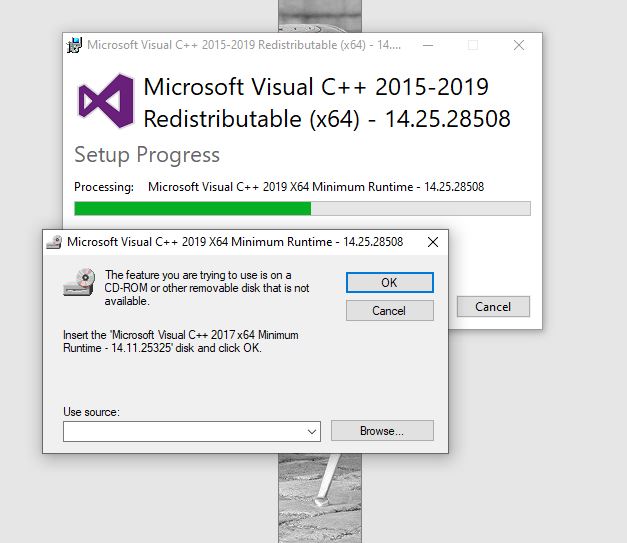Click inside the Use source text field

pyautogui.click(x=184, y=431)
